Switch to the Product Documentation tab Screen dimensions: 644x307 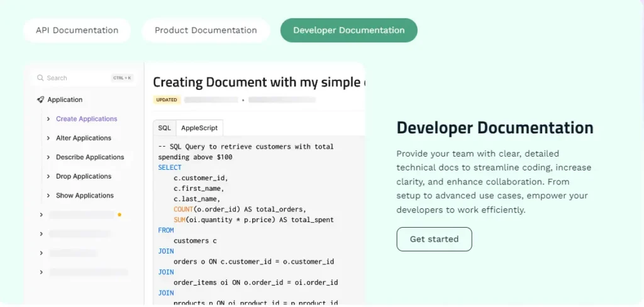click(x=206, y=30)
